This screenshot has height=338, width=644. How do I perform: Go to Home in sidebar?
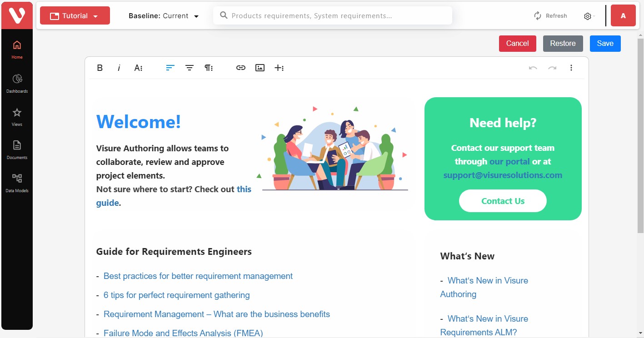click(17, 50)
